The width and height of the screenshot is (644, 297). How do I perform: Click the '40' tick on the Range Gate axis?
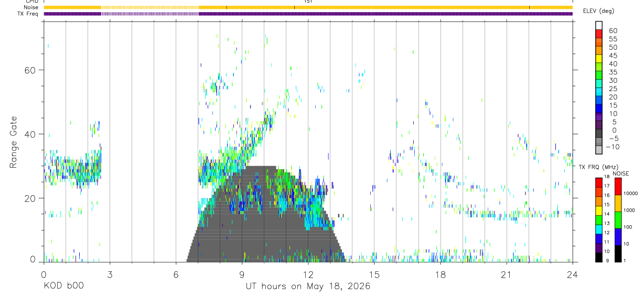tap(30, 134)
